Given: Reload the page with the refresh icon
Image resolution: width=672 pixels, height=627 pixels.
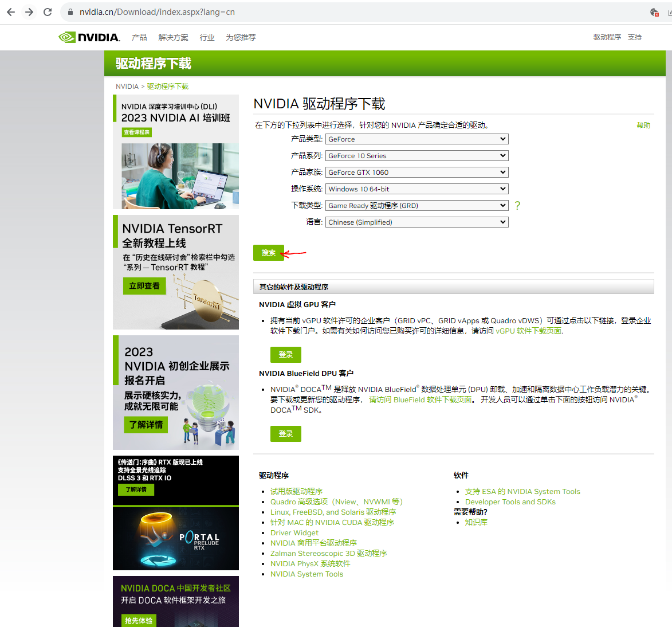Looking at the screenshot, I should pos(48,12).
